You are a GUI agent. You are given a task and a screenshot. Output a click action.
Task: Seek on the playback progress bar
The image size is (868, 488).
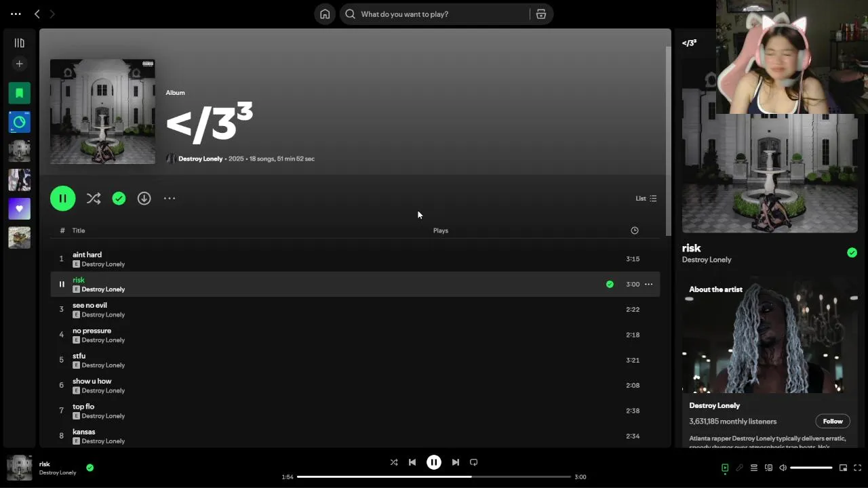coord(434,476)
